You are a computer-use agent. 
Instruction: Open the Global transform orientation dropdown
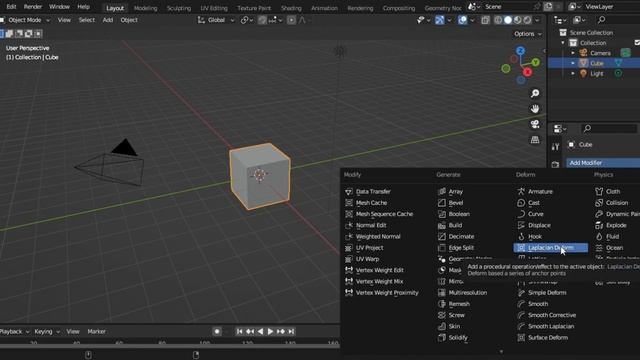pyautogui.click(x=216, y=20)
